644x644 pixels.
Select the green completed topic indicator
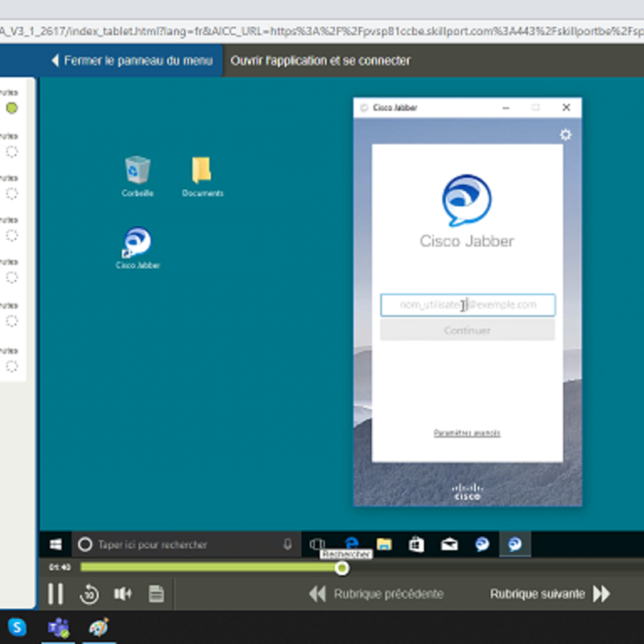(12, 108)
